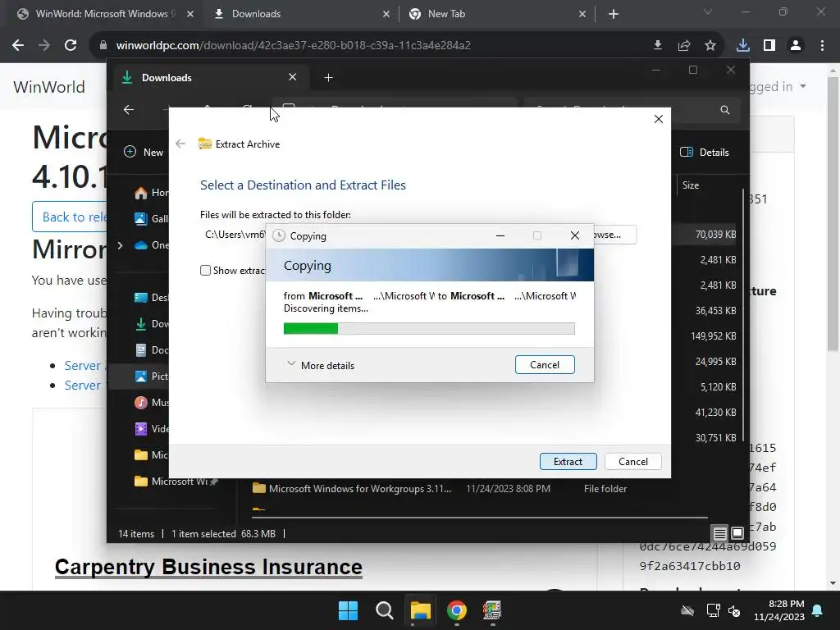
Task: Close the Extract Archive dialog
Action: (659, 119)
